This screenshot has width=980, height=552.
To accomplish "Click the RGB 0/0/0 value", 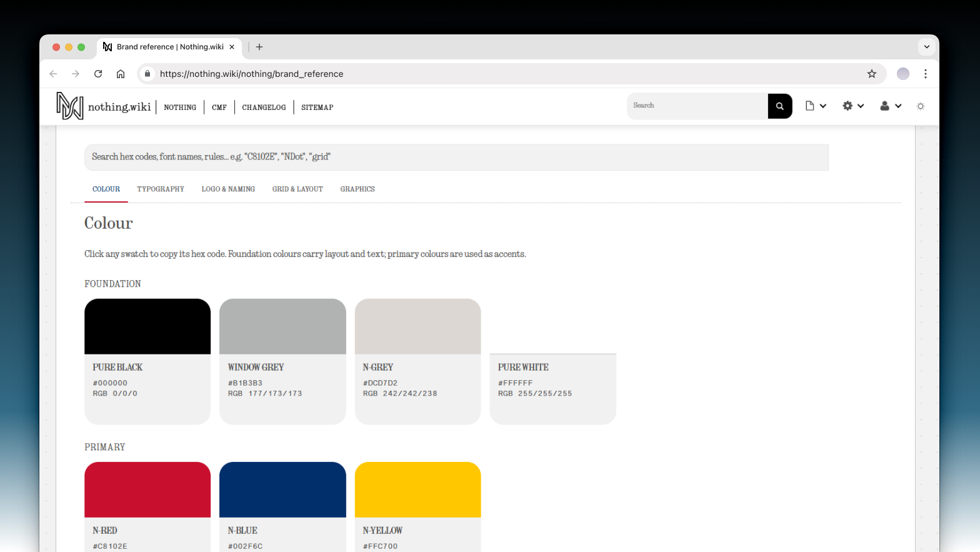I will coord(115,394).
